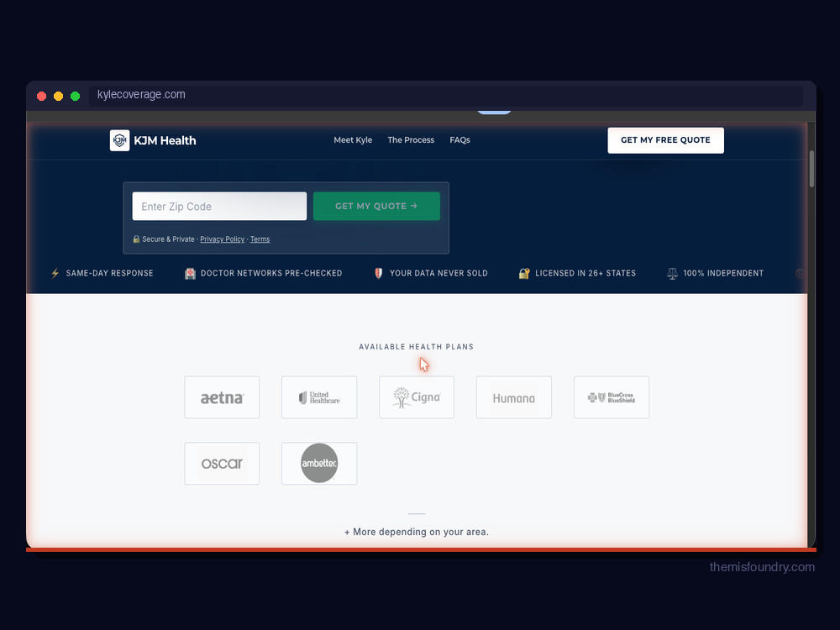Open The Process nav link
840x630 pixels.
tap(411, 139)
